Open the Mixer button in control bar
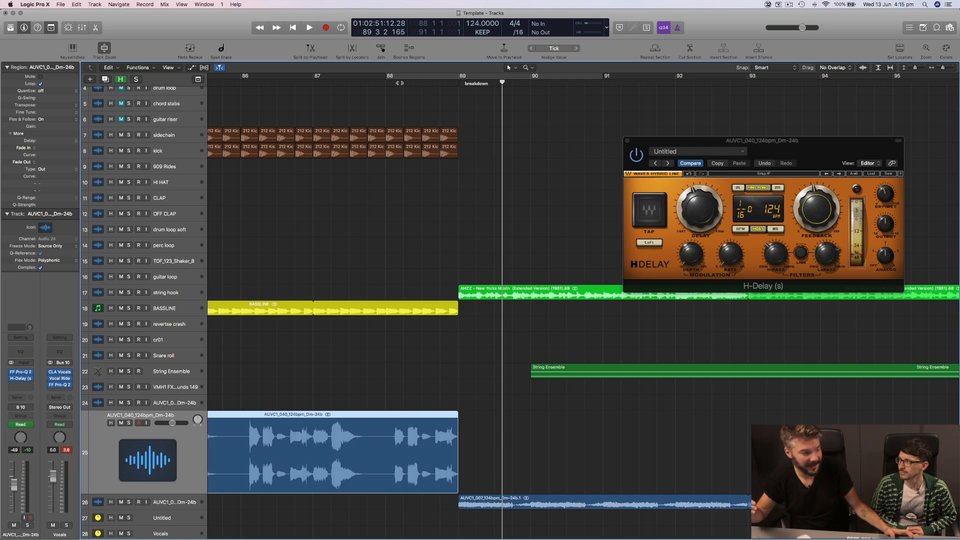This screenshot has height=540, width=960. [81, 28]
